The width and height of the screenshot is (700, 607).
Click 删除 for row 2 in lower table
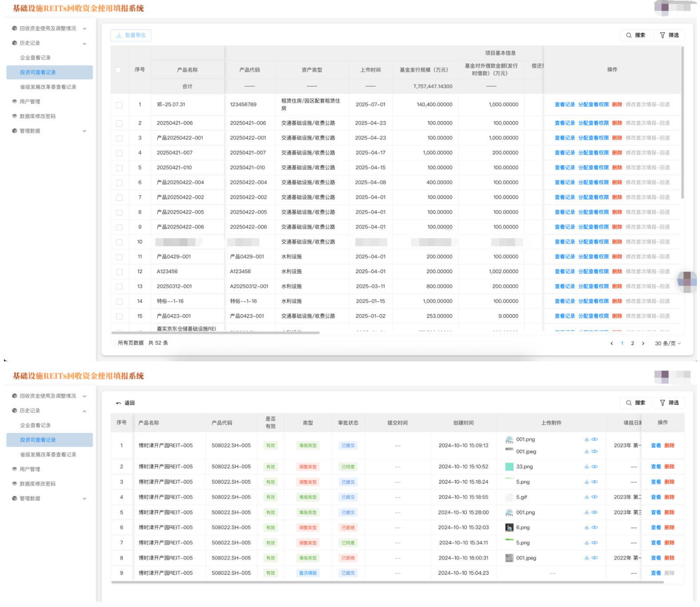click(669, 467)
